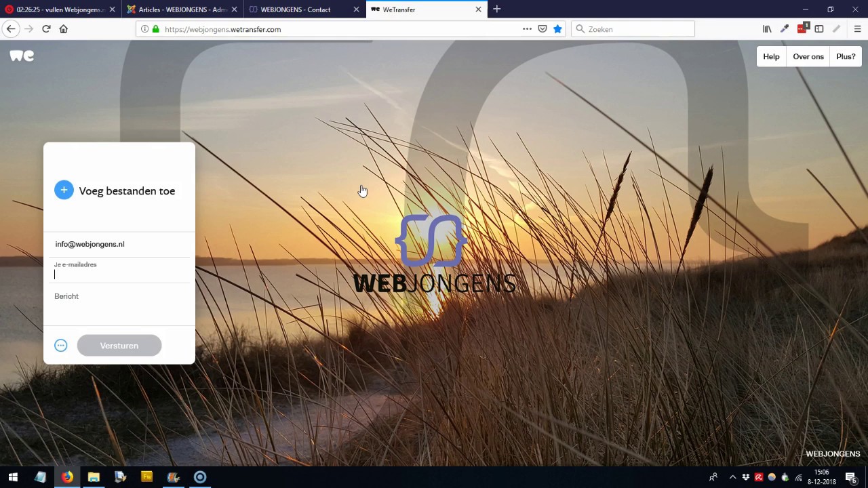The width and height of the screenshot is (868, 488).
Task: Switch to WEBJONGENS - Contact tab
Action: click(304, 9)
